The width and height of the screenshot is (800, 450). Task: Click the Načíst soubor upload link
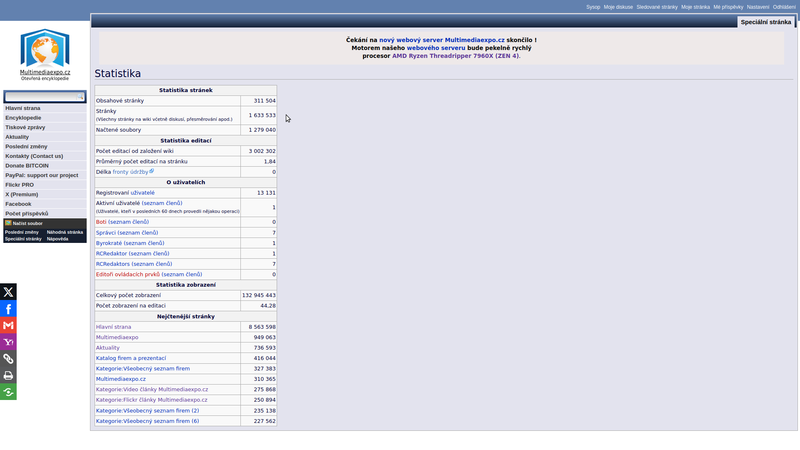coord(29,223)
